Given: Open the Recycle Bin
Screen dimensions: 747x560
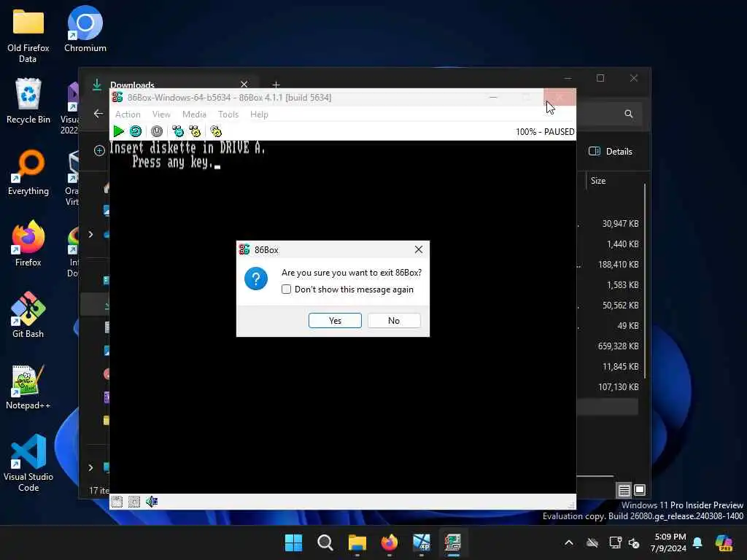Looking at the screenshot, I should click(28, 101).
